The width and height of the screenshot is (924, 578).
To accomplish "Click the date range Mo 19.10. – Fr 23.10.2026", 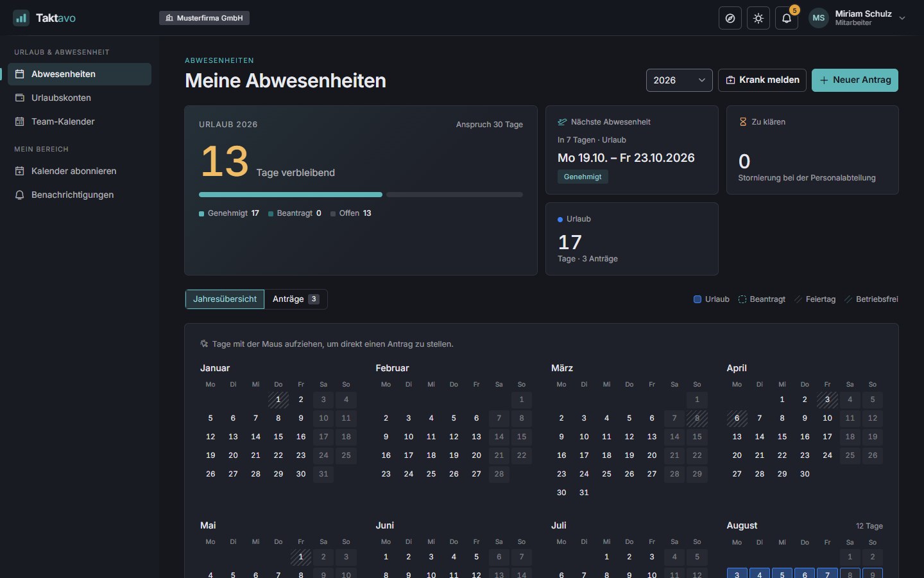I will pos(626,158).
